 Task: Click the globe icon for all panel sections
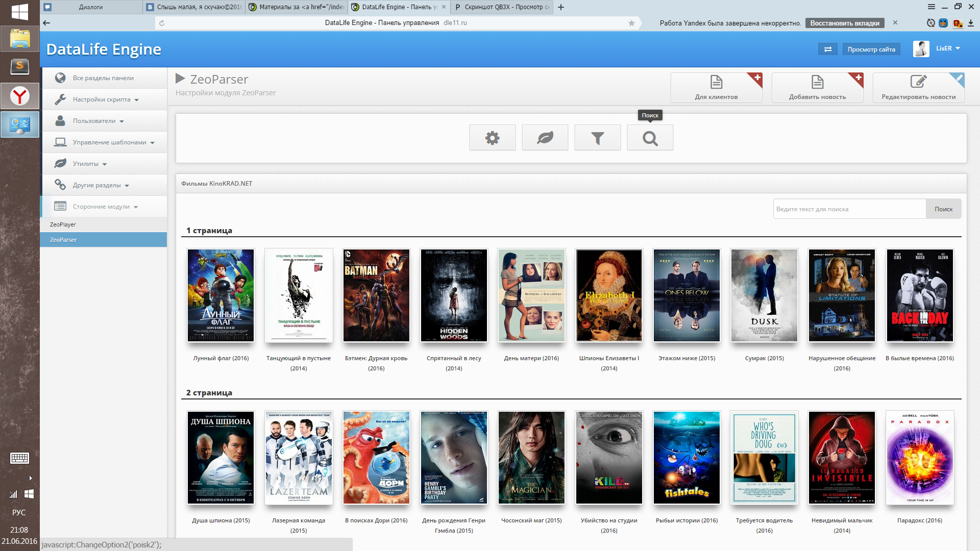(60, 78)
